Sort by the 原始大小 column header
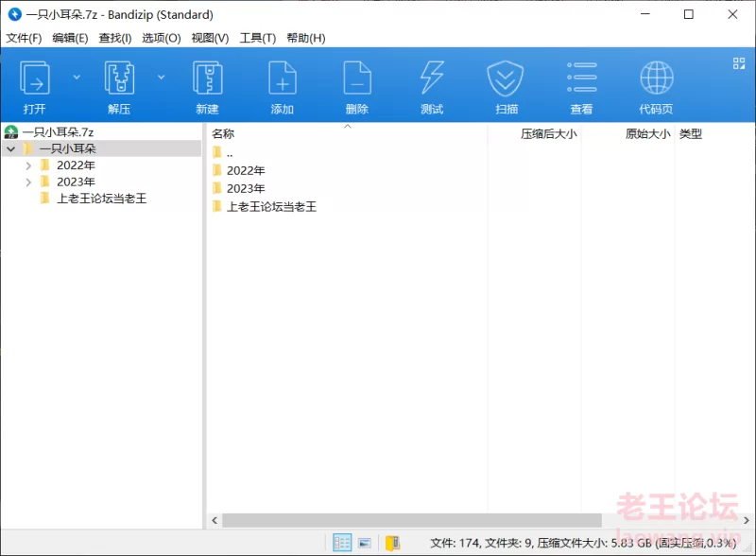This screenshot has width=756, height=556. click(x=648, y=133)
